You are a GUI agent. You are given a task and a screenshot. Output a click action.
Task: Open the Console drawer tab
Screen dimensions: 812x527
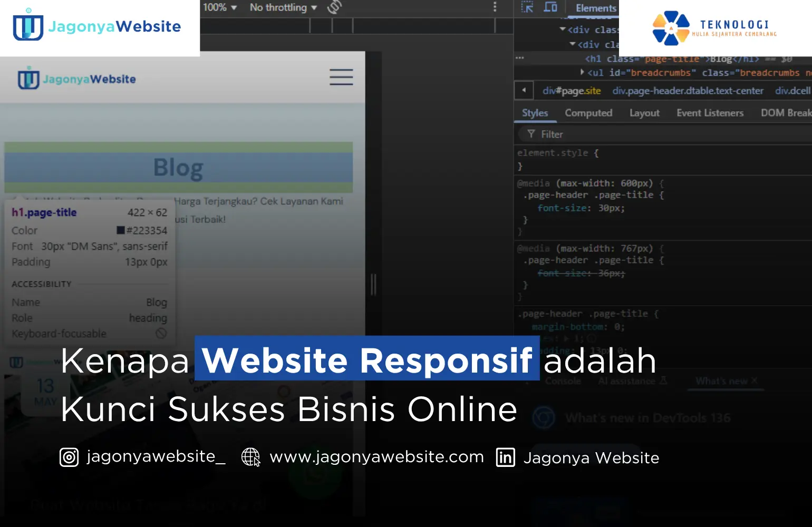tap(563, 381)
